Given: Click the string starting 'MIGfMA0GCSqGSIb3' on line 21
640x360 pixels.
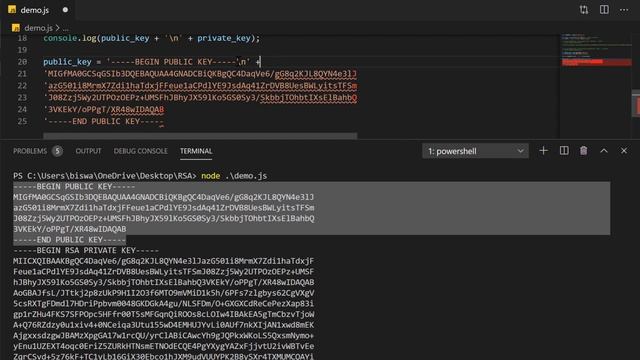Looking at the screenshot, I should coord(200,74).
